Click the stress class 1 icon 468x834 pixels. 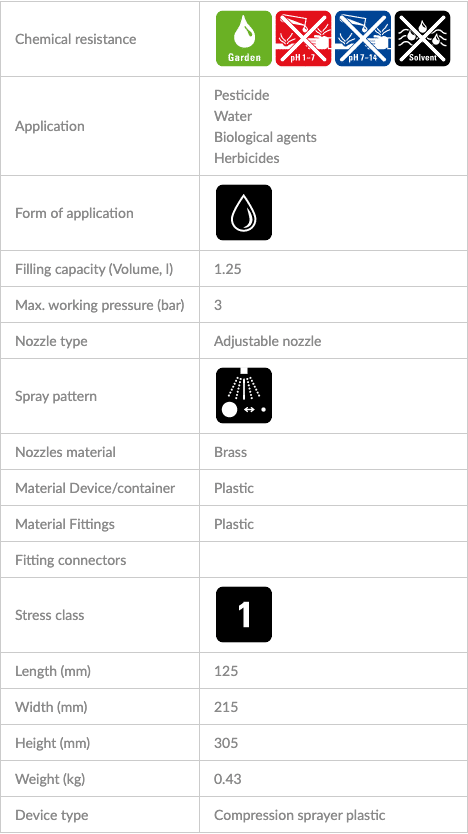[x=244, y=615]
